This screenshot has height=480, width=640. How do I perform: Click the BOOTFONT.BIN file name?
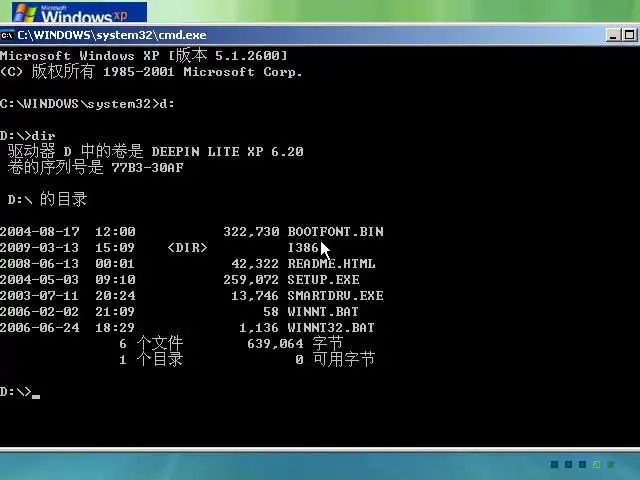click(x=336, y=232)
